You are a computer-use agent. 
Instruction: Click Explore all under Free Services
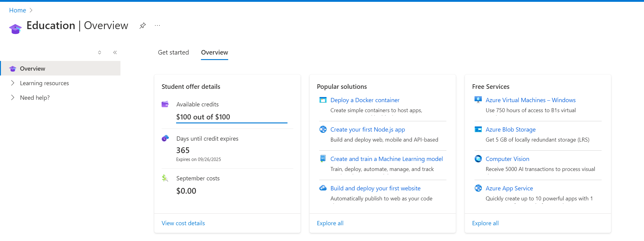(485, 223)
